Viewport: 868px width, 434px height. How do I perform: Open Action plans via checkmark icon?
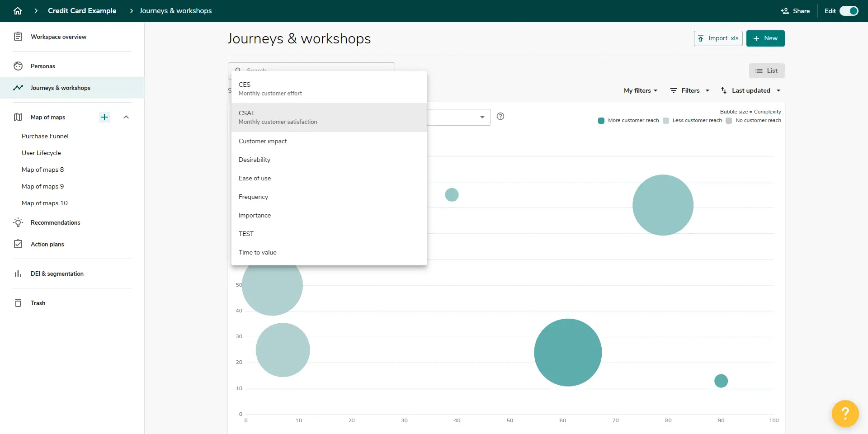(x=18, y=244)
